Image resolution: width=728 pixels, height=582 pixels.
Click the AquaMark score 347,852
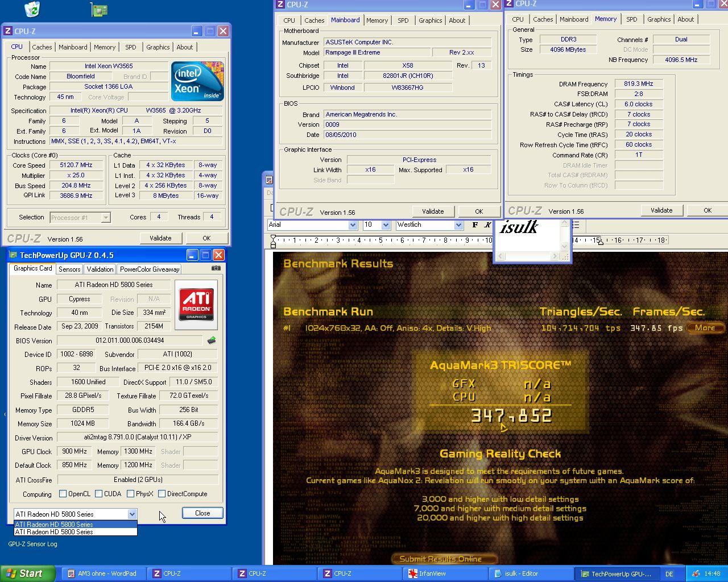coord(511,416)
